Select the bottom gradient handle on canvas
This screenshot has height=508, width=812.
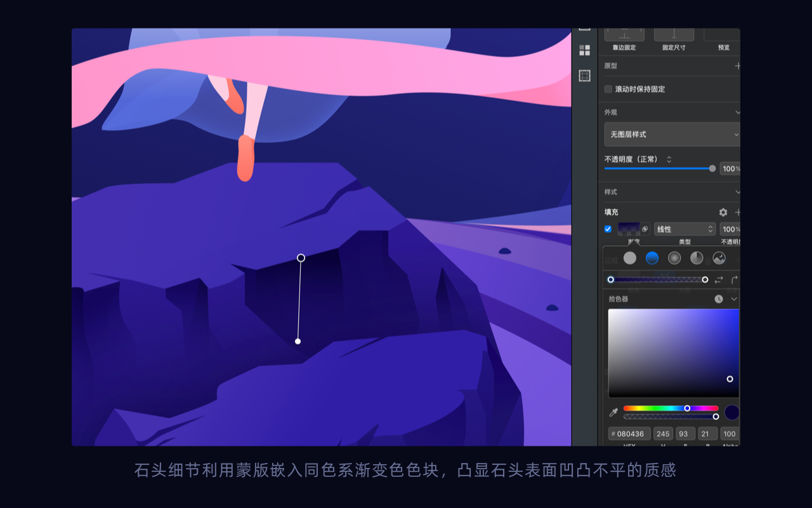(298, 342)
